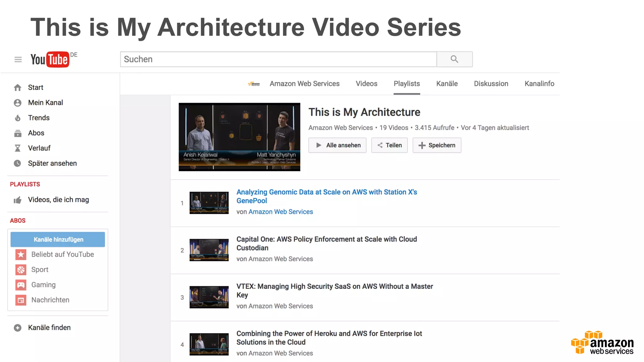Click the plus icon in Speichern
This screenshot has width=644, height=362.
pyautogui.click(x=422, y=145)
